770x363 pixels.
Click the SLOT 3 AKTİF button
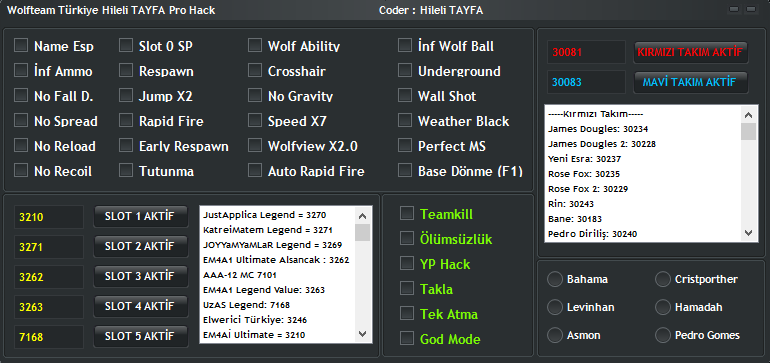pyautogui.click(x=140, y=277)
